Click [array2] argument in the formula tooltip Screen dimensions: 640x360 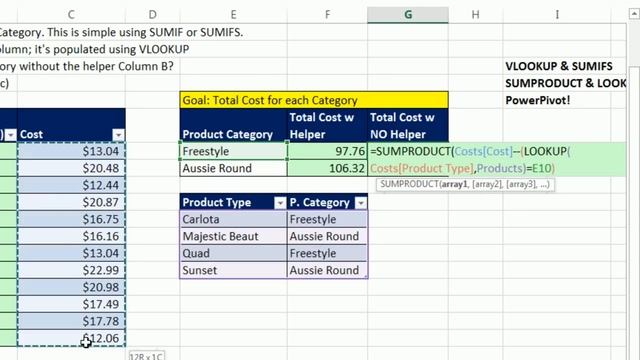[487, 184]
